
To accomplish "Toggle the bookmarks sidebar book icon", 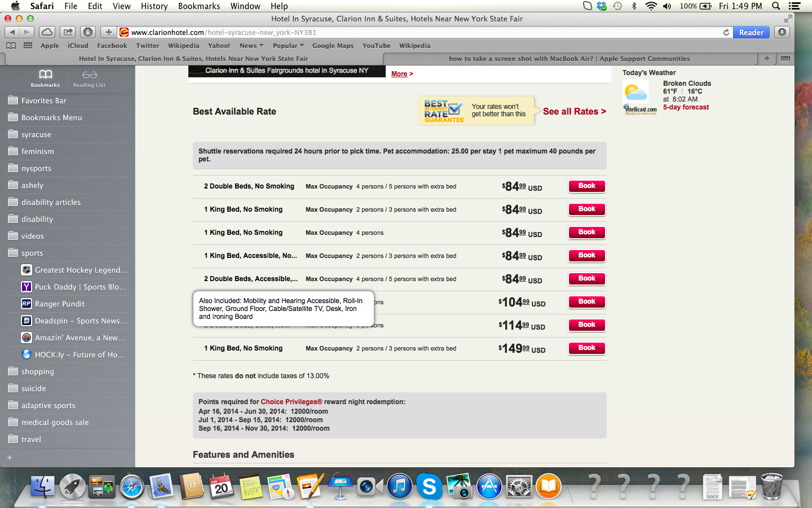I will pos(11,46).
